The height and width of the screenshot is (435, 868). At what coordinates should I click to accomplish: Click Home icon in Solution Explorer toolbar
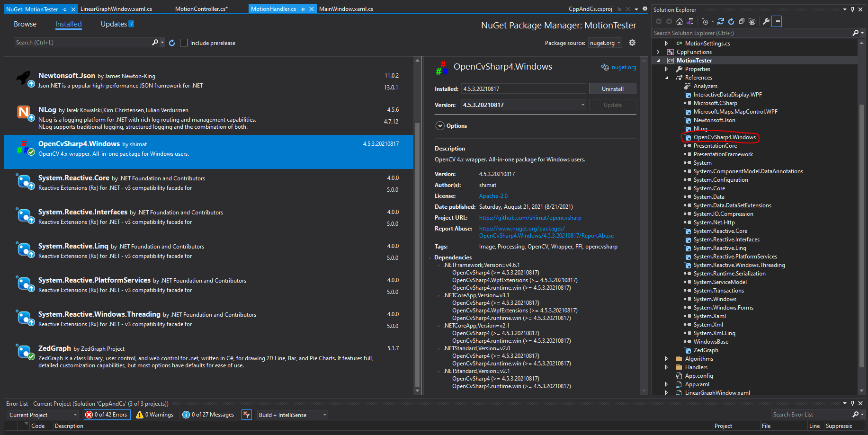[680, 21]
